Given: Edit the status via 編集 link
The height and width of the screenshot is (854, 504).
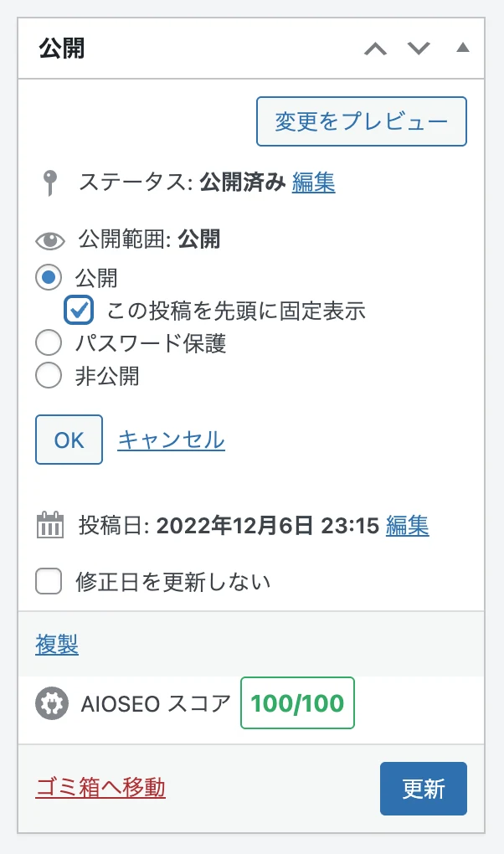Looking at the screenshot, I should click(313, 182).
